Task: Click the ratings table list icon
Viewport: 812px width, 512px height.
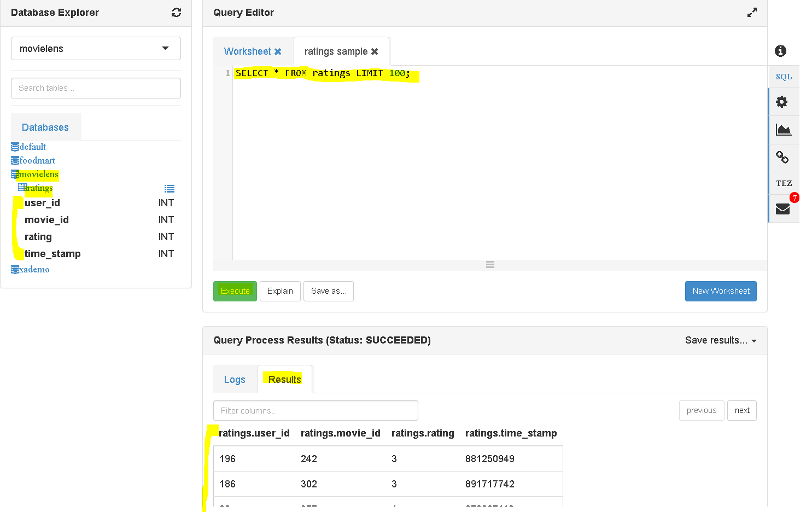Action: [170, 189]
